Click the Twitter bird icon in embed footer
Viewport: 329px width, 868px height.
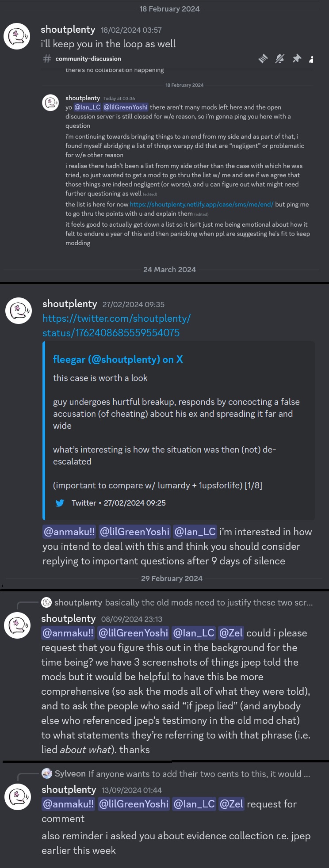click(60, 503)
